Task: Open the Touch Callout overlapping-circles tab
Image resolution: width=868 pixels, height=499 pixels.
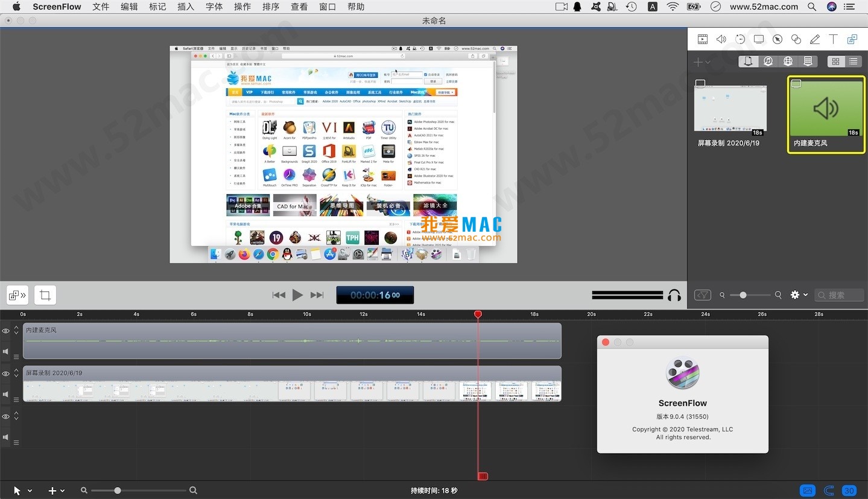Action: [796, 39]
